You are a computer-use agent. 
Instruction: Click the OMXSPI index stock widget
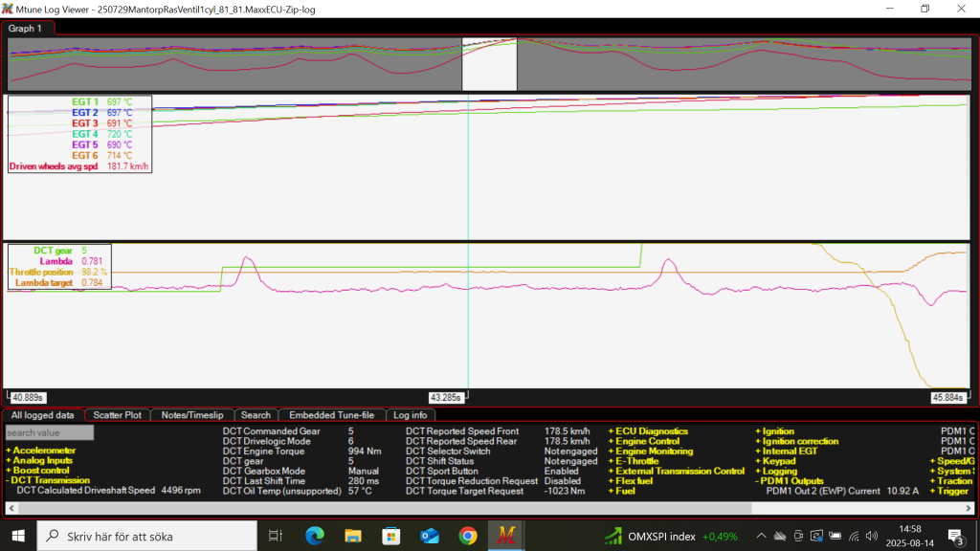click(x=671, y=536)
